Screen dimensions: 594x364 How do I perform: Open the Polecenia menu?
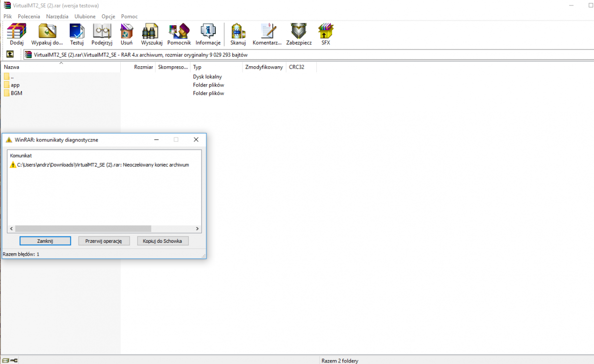29,16
